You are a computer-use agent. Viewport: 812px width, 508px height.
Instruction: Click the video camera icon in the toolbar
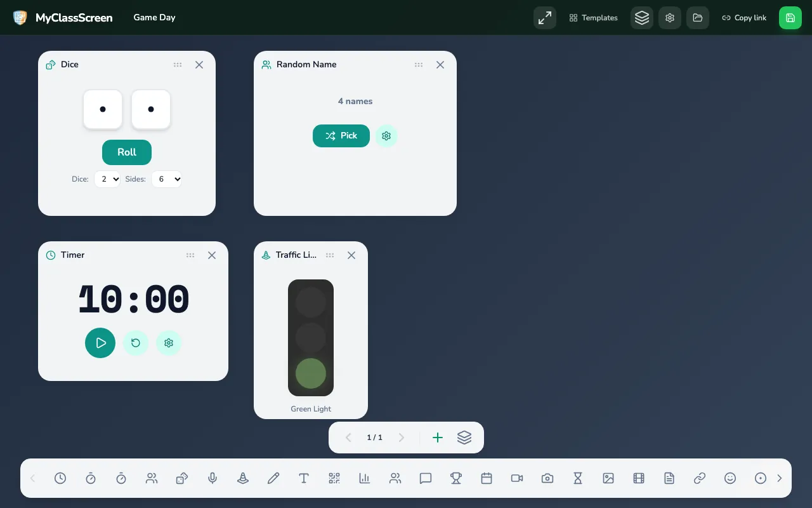tap(517, 478)
